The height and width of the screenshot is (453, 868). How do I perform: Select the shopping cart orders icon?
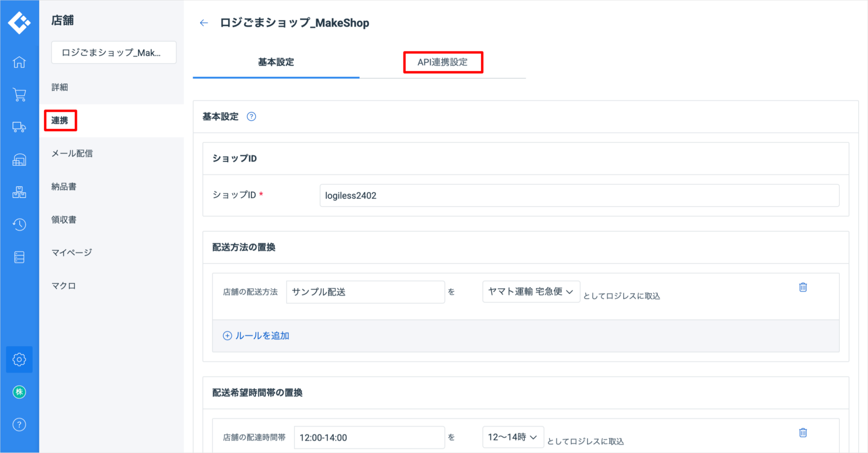pyautogui.click(x=19, y=94)
